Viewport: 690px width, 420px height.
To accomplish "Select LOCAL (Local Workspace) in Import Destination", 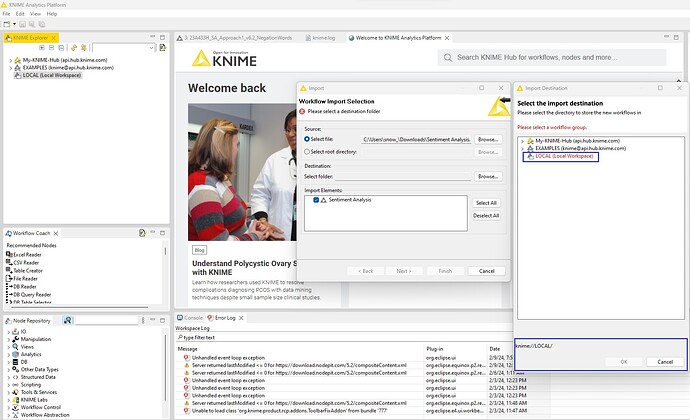I will 564,156.
